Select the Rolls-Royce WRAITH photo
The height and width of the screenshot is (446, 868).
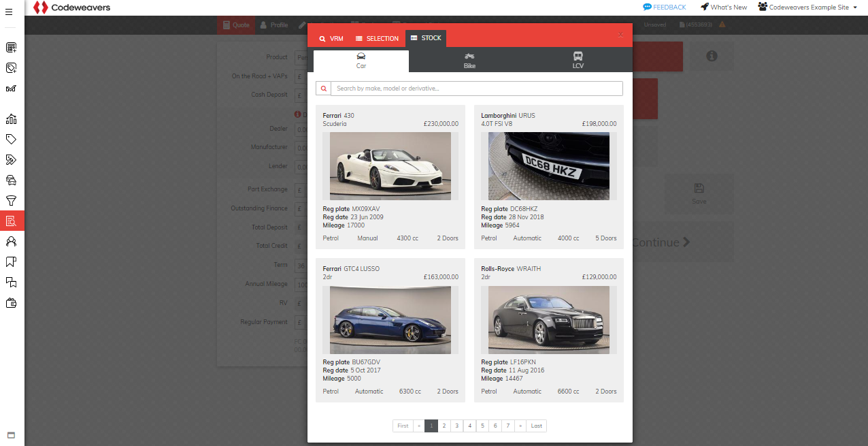click(549, 319)
